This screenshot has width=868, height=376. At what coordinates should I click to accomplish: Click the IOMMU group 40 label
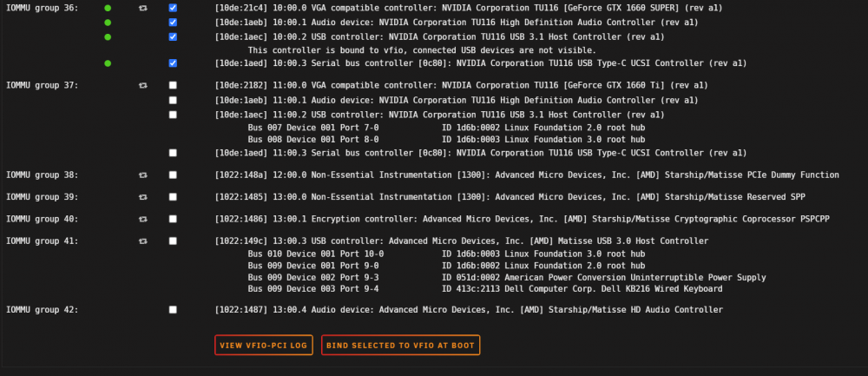coord(42,220)
